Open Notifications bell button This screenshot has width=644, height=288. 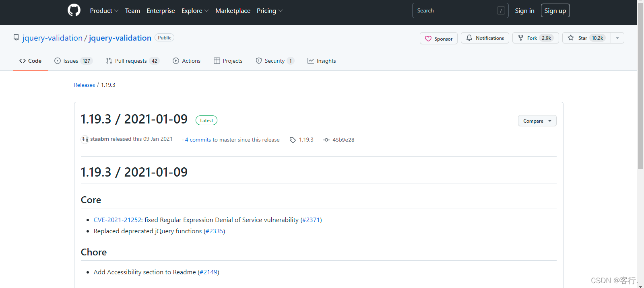pos(485,38)
